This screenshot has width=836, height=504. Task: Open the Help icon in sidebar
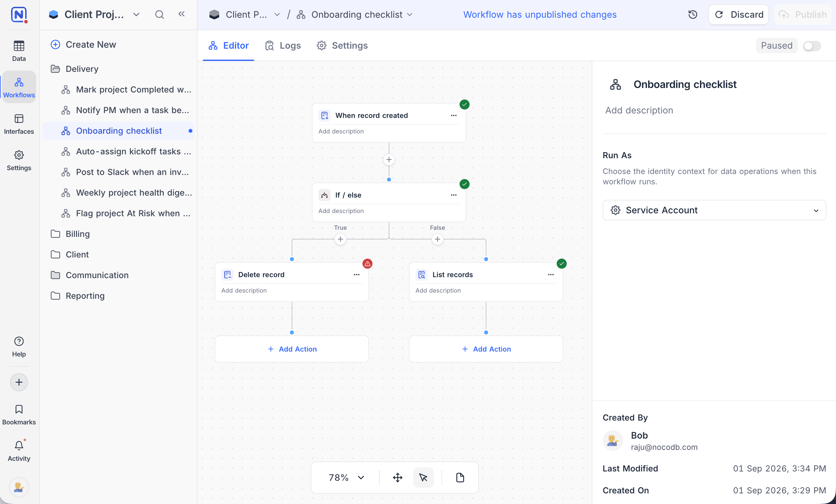pos(19,347)
